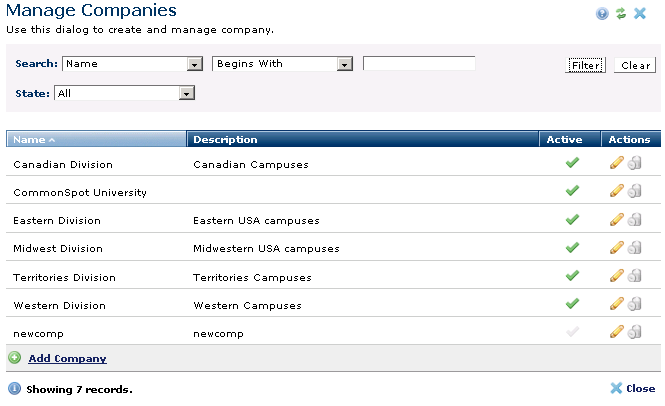Toggle the active checkmark for Territories Division
The height and width of the screenshot is (406, 665).
[x=572, y=276]
